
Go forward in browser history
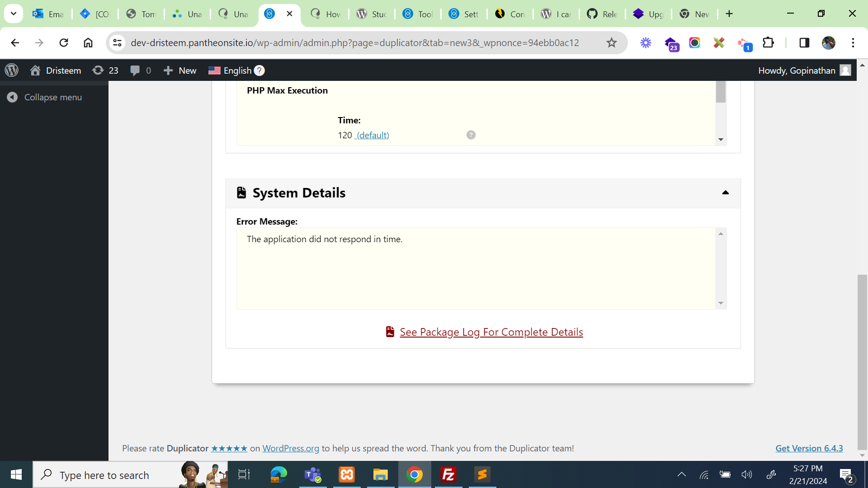pos(39,42)
